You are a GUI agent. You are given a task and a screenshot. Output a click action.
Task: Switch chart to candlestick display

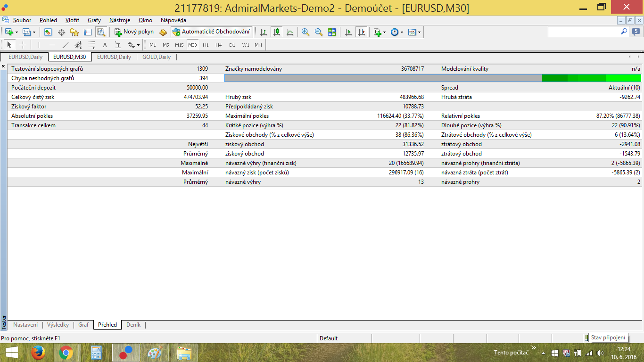point(277,32)
